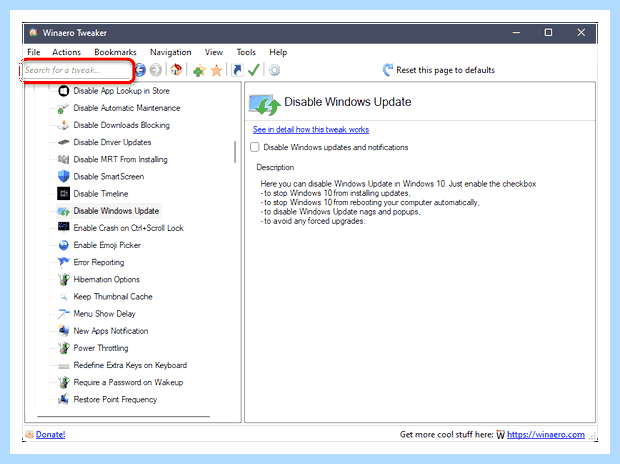
Task: Click the Hibernation Options icon
Action: [63, 279]
